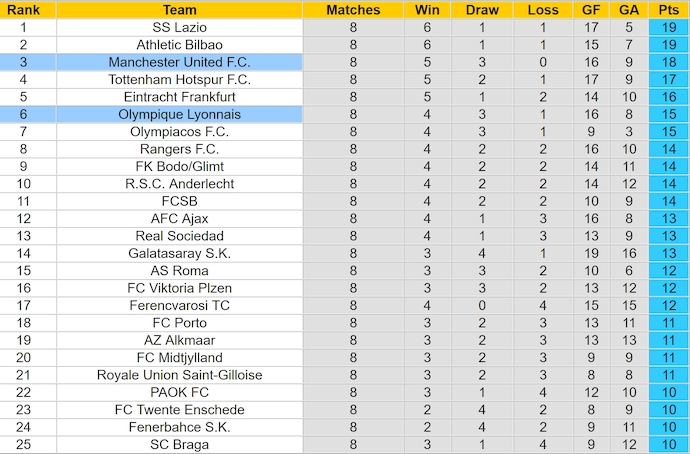The image size is (690, 454).
Task: Open the SS Lazio team name
Action: (180, 28)
